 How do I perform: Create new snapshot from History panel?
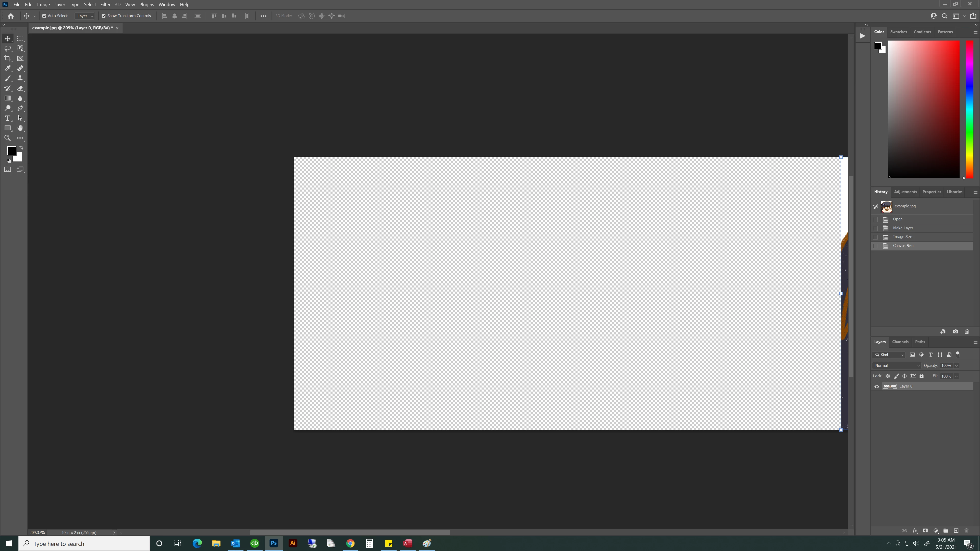[x=955, y=332]
